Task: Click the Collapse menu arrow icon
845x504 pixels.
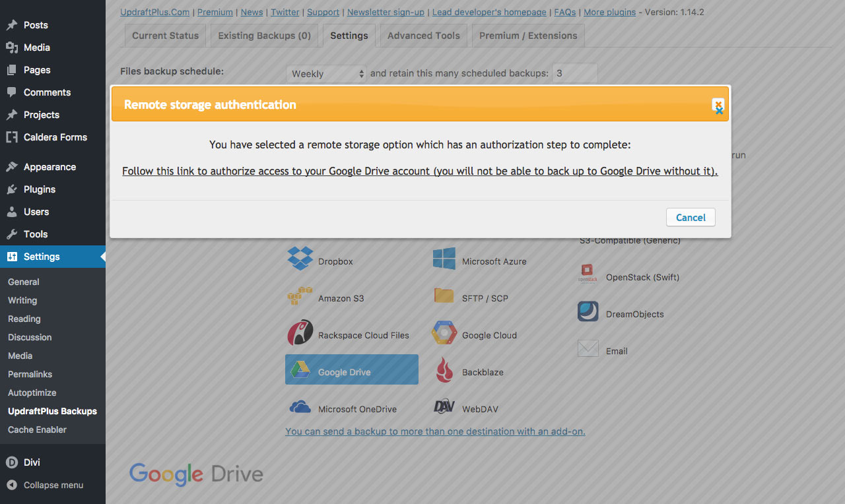Action: 12,485
